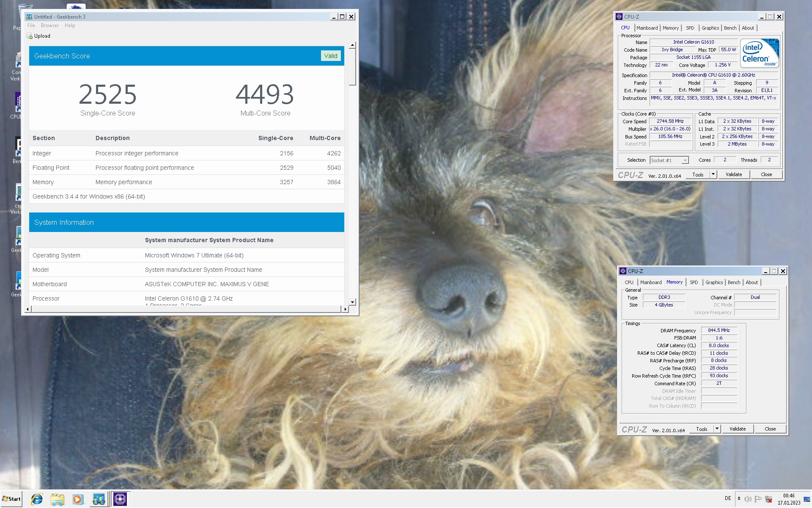Switch to CPU-Z via its taskbar icon
The image size is (812, 508).
(120, 499)
